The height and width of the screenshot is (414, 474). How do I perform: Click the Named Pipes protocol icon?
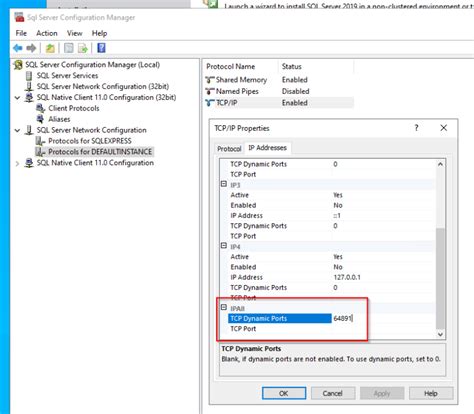(x=210, y=91)
